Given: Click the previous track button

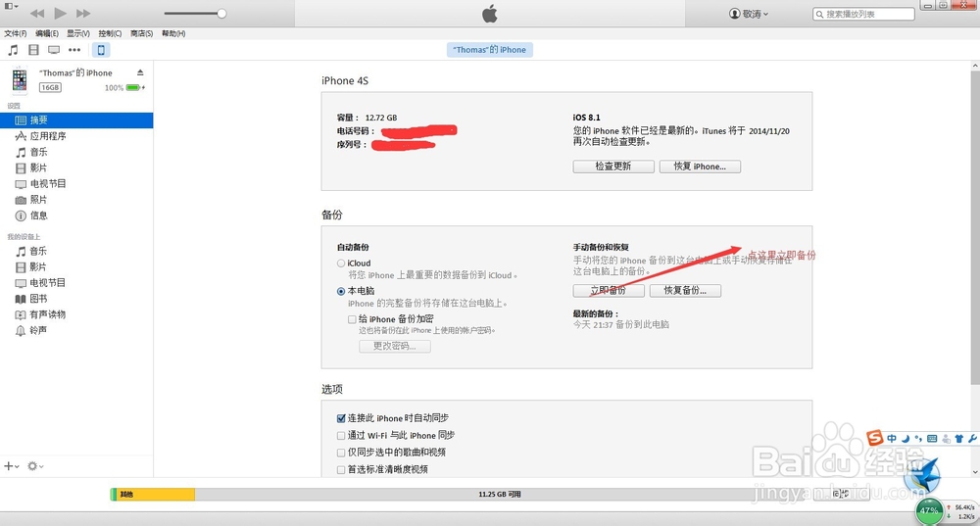Looking at the screenshot, I should (37, 13).
